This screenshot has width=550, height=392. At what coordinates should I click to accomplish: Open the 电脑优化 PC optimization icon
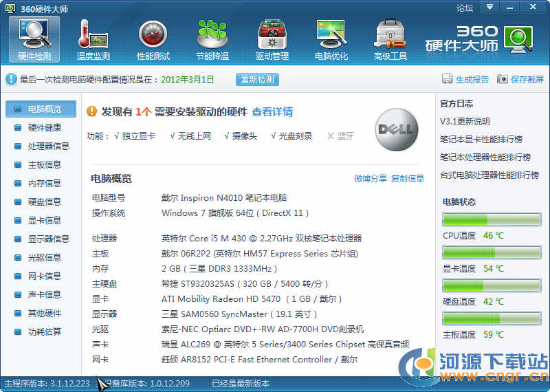pos(331,34)
